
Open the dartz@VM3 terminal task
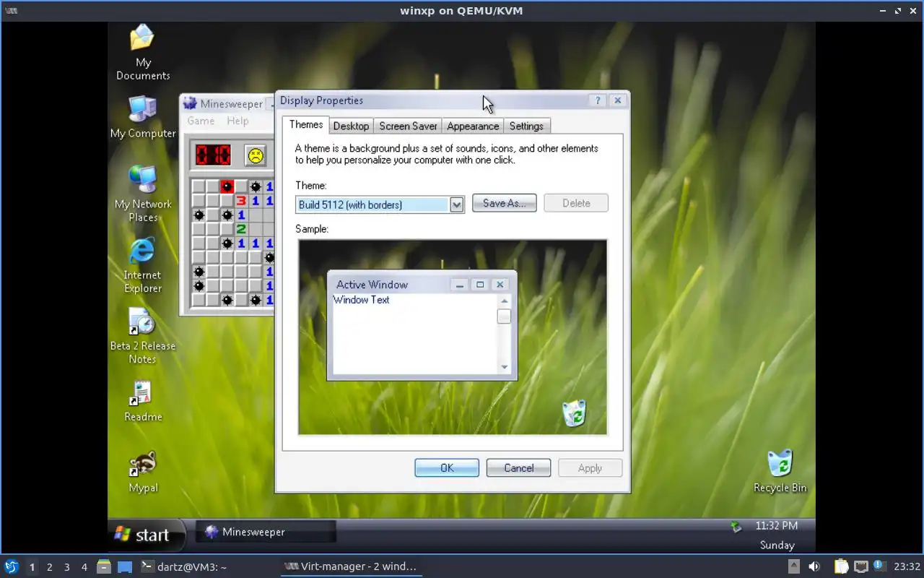[184, 566]
